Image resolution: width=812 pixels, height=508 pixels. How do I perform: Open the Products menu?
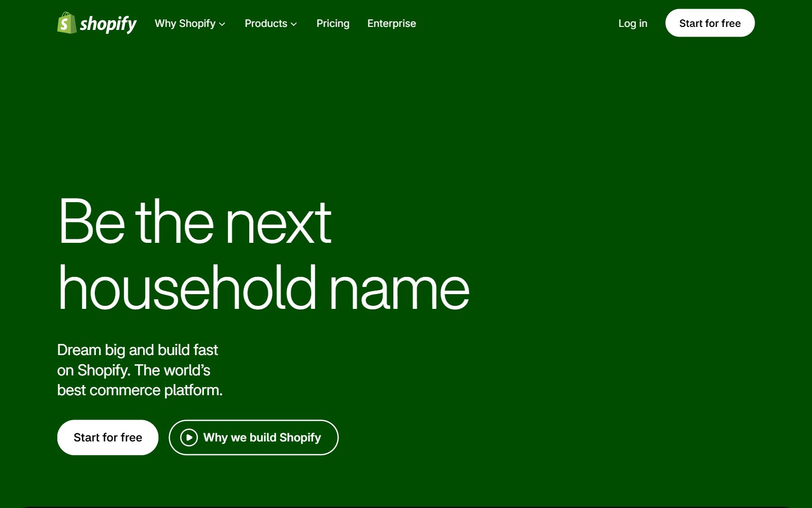tap(270, 23)
